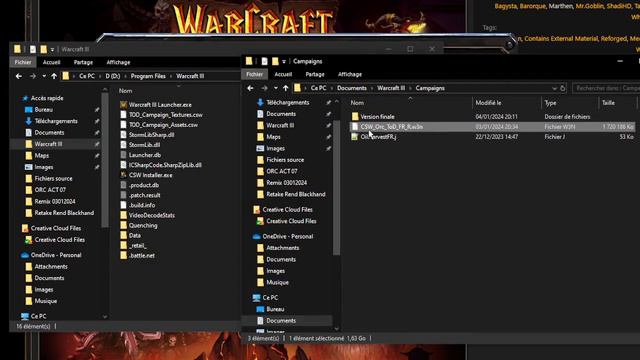This screenshot has width=640, height=360.
Task: Click the Campaigns sidebar vertical scrollbar
Action: point(337,188)
